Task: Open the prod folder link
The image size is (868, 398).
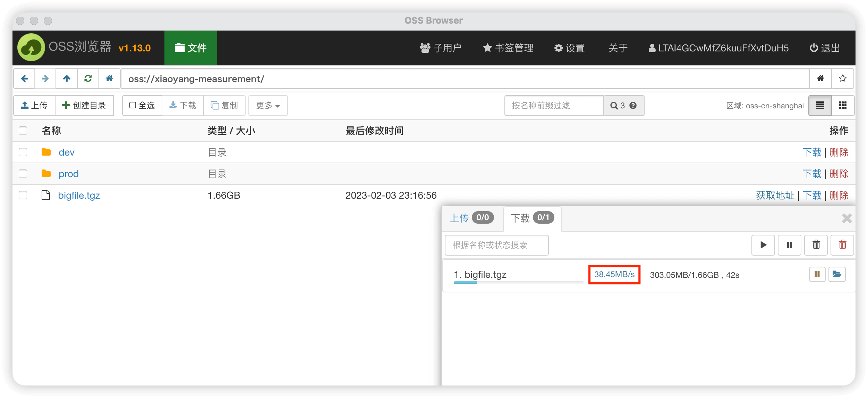Action: click(x=69, y=174)
